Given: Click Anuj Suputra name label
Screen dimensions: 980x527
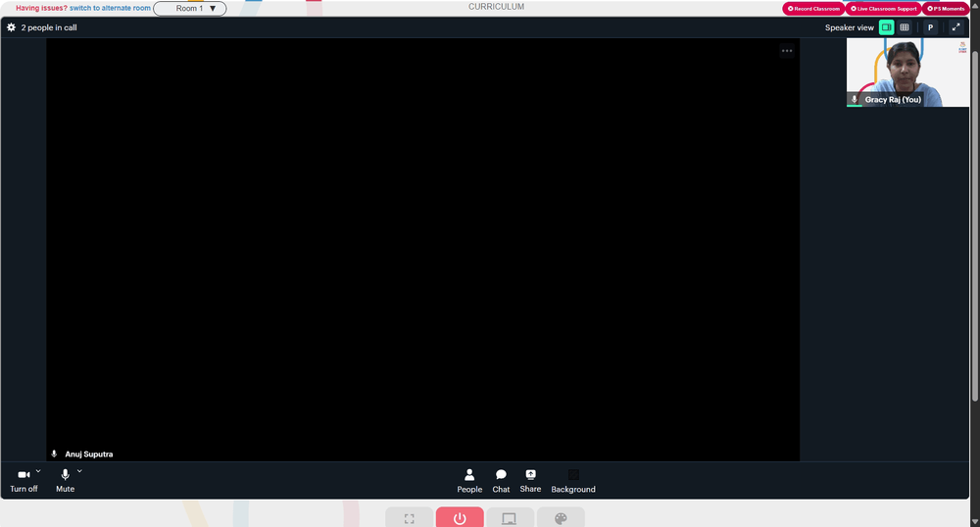Looking at the screenshot, I should [x=89, y=454].
